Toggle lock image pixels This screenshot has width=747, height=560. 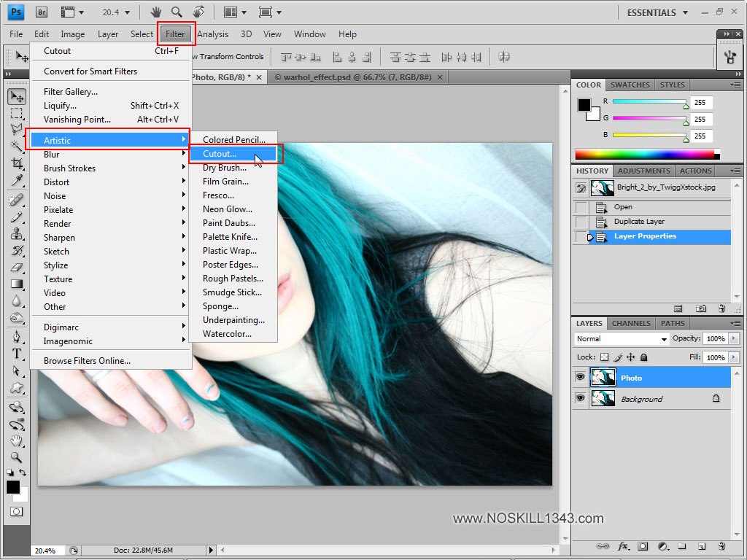tap(618, 357)
